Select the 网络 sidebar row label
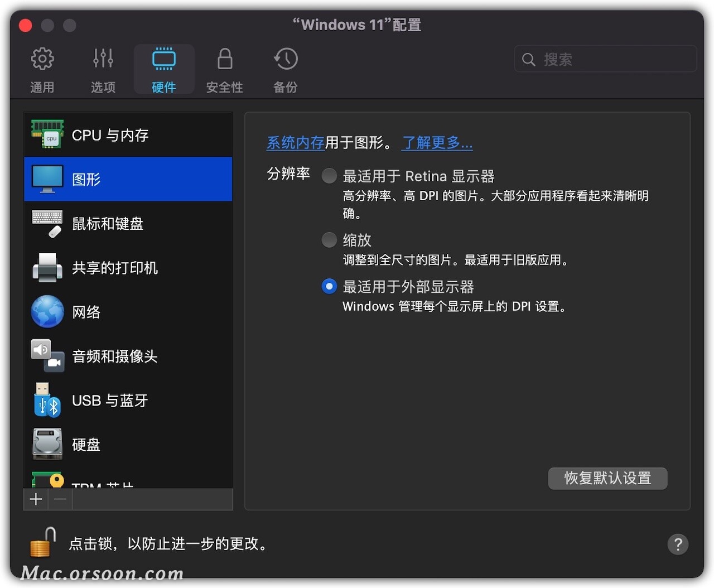 (86, 312)
